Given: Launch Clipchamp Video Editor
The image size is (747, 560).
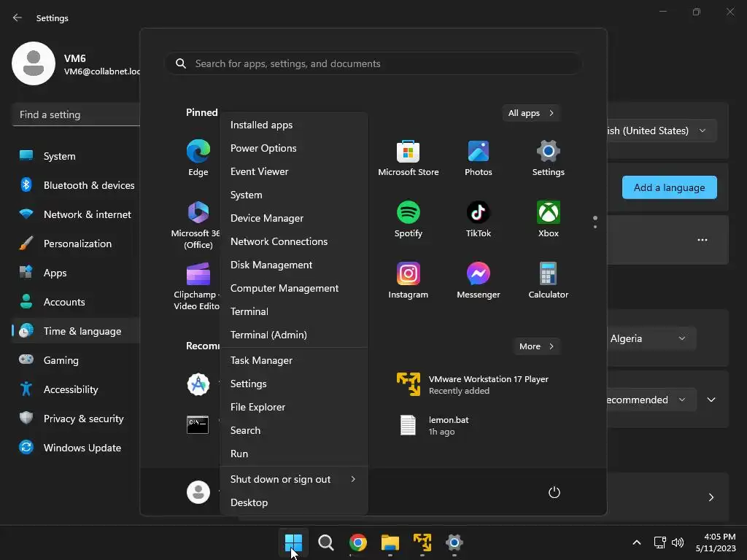Looking at the screenshot, I should 196,286.
